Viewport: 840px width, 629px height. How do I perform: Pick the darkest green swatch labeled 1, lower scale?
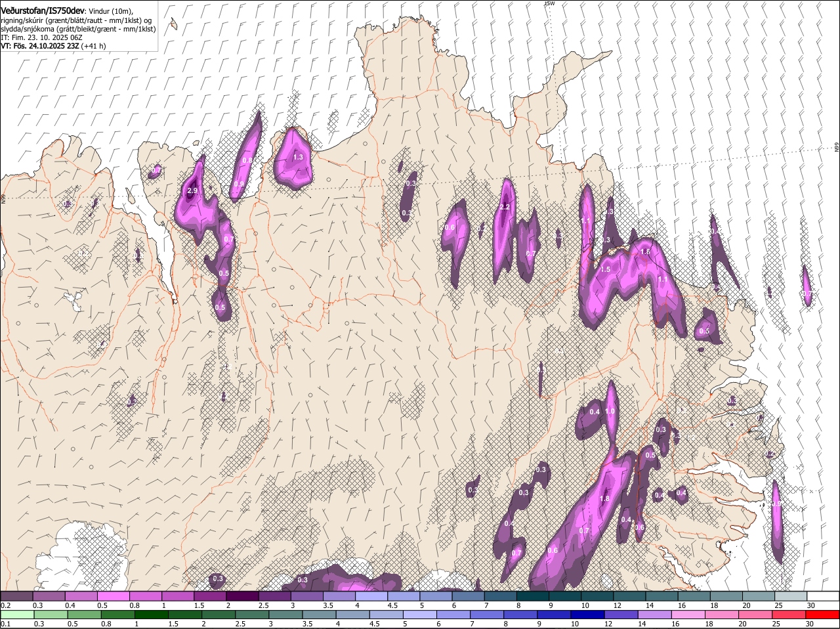(x=151, y=615)
